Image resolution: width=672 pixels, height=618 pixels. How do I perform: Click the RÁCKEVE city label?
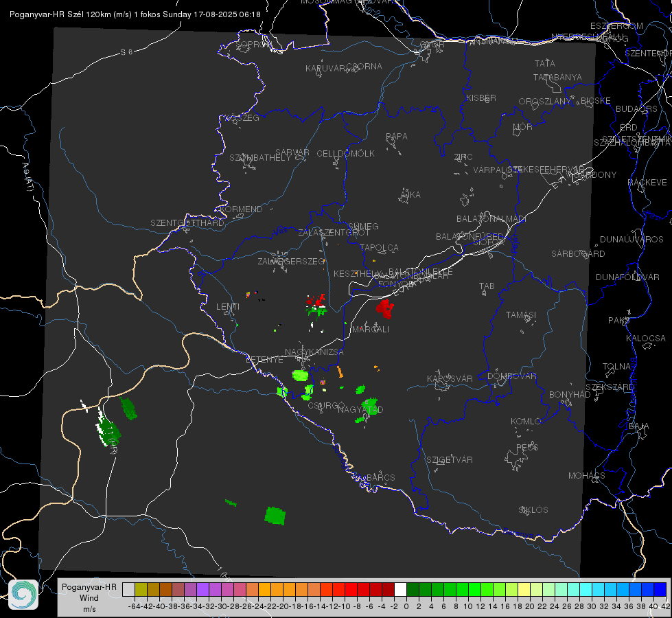[647, 183]
